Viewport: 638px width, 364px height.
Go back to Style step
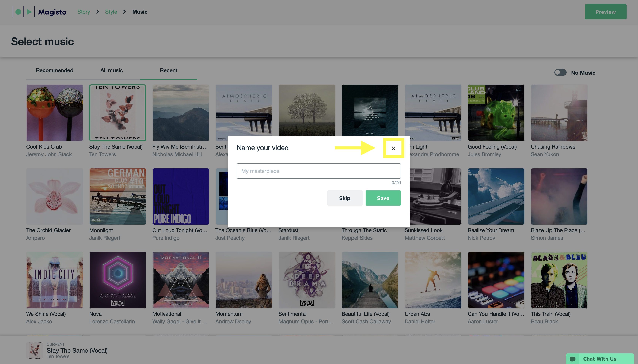[x=111, y=12]
